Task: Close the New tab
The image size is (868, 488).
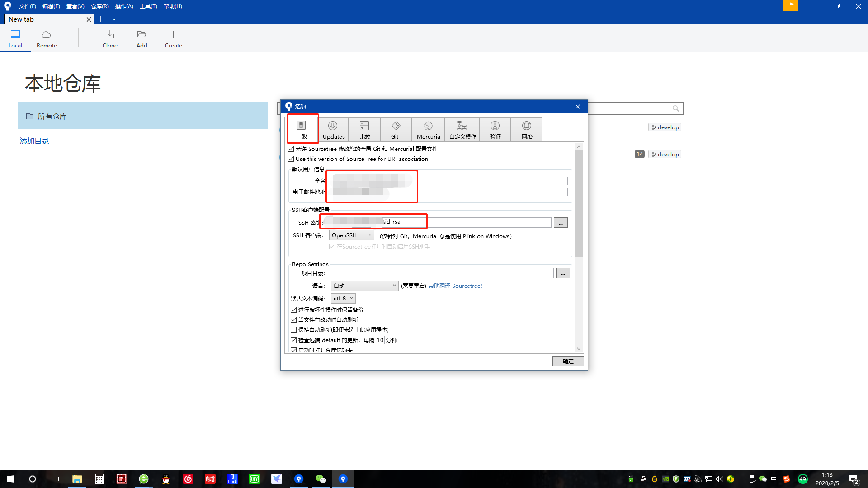Action: click(89, 19)
